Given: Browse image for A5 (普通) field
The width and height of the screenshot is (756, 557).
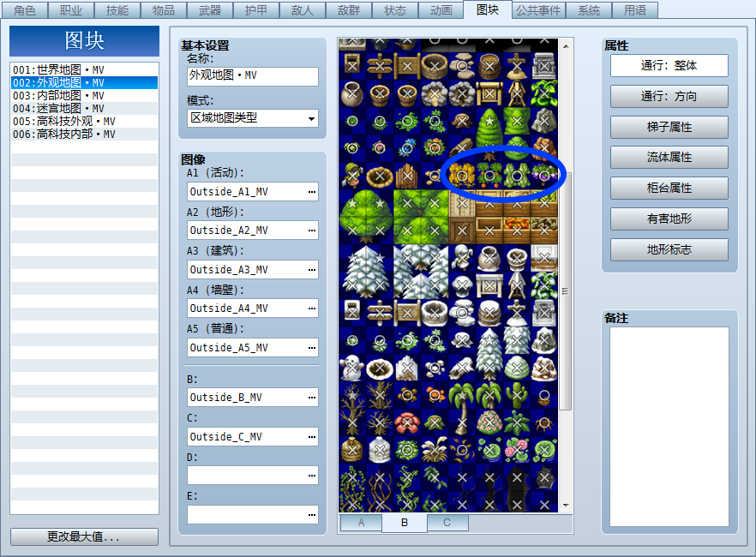Looking at the screenshot, I should 312,348.
